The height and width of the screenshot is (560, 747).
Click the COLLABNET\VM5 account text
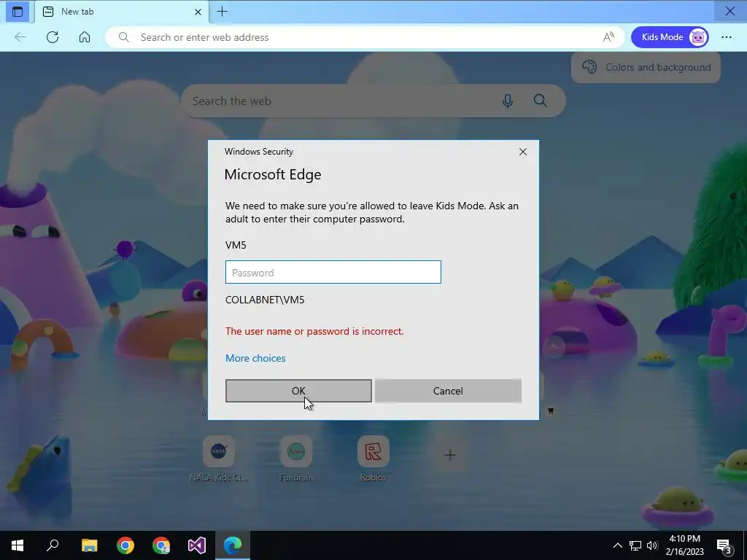click(264, 300)
